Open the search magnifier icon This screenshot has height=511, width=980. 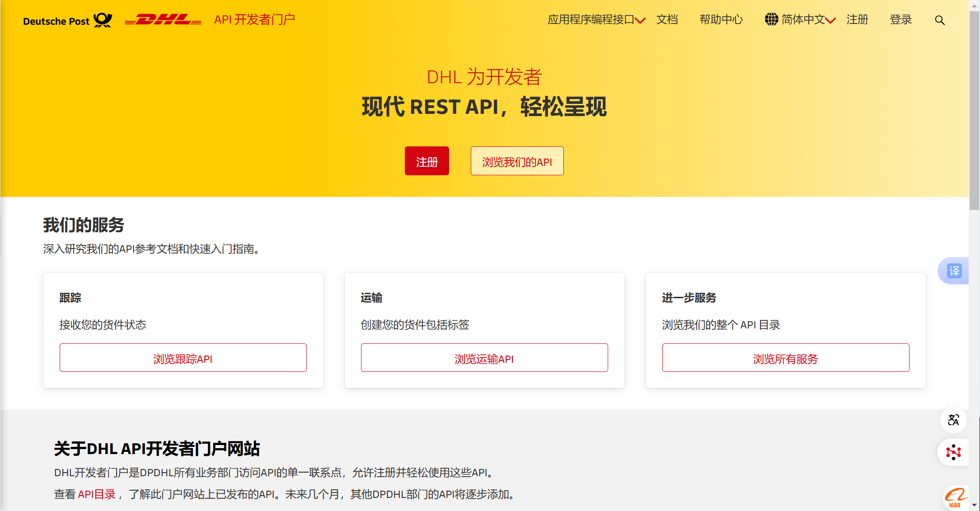(x=940, y=20)
